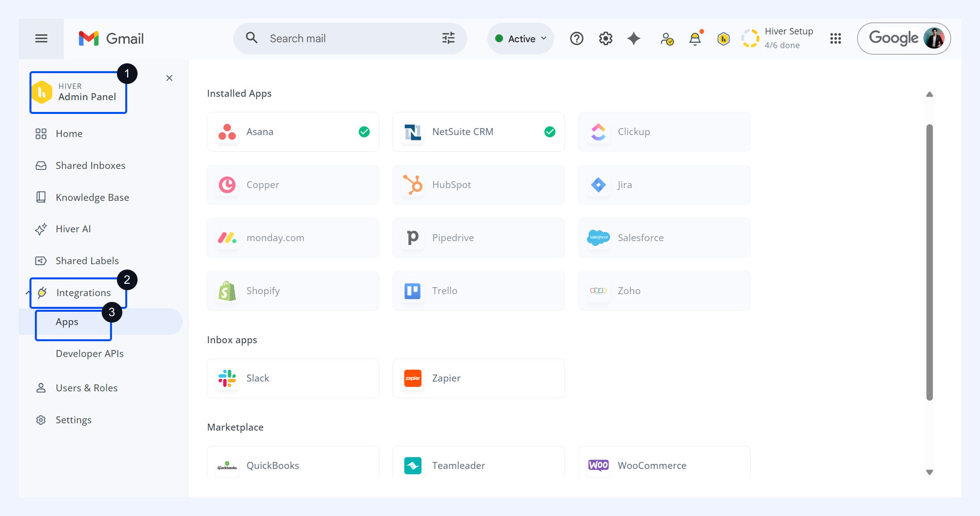
Task: Close the Hiver Admin Panel sidebar
Action: coord(169,78)
